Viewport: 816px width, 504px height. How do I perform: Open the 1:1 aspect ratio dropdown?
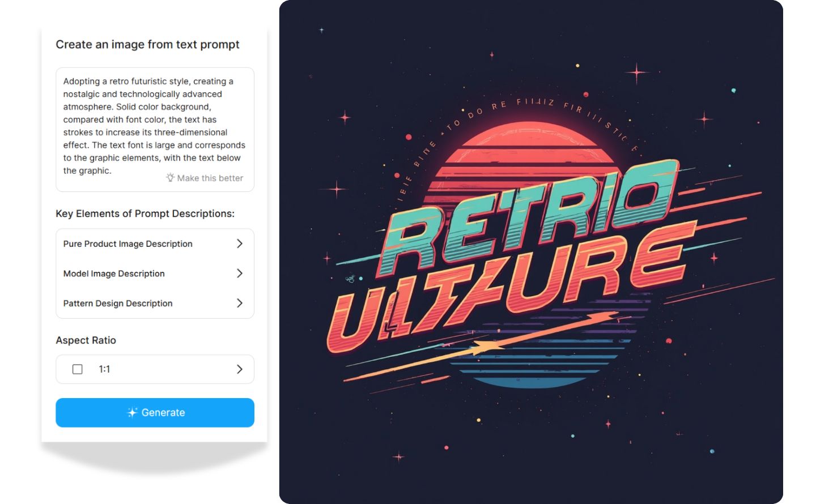[155, 369]
